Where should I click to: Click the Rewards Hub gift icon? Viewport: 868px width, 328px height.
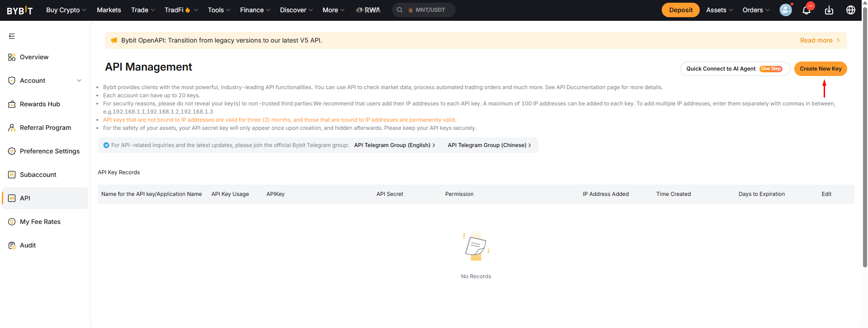[x=12, y=104]
